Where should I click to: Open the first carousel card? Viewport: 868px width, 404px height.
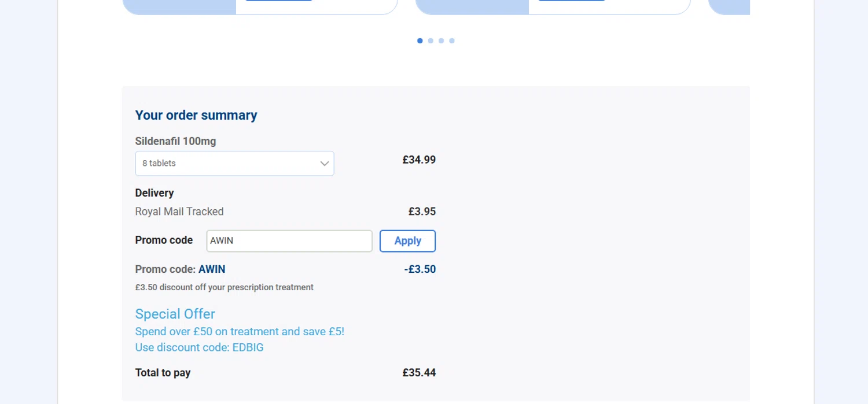click(x=260, y=6)
